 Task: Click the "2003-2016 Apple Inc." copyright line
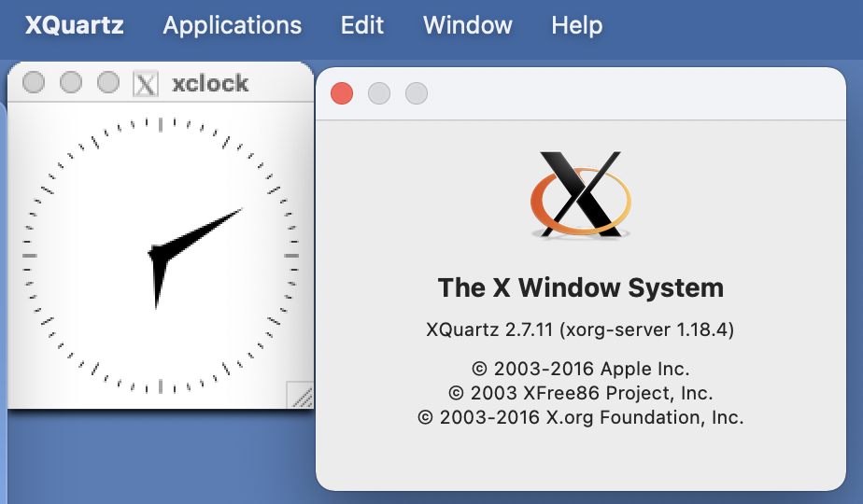[x=581, y=369]
